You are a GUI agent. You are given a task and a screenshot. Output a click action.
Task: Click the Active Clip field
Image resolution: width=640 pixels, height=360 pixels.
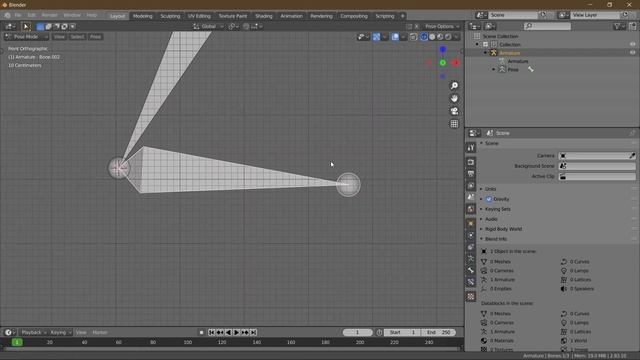(x=597, y=176)
